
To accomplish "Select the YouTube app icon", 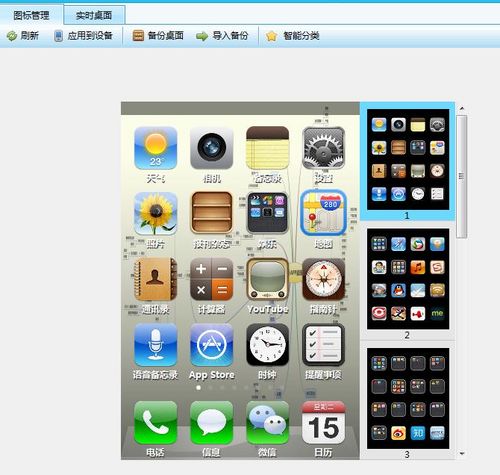I will pyautogui.click(x=267, y=279).
